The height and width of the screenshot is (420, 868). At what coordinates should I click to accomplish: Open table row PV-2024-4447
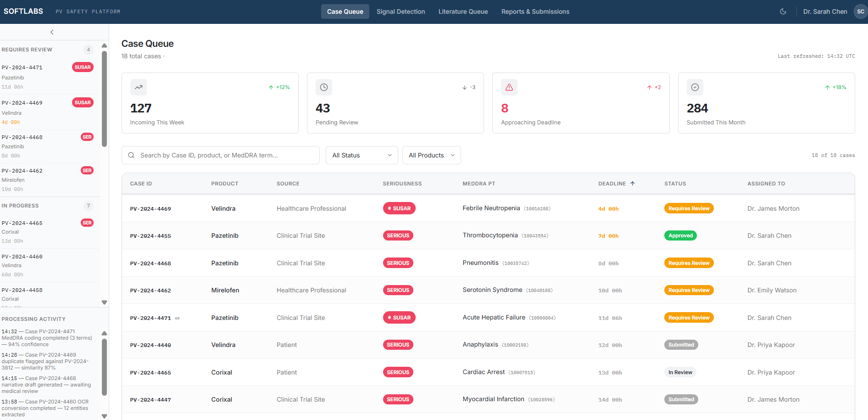[488, 399]
